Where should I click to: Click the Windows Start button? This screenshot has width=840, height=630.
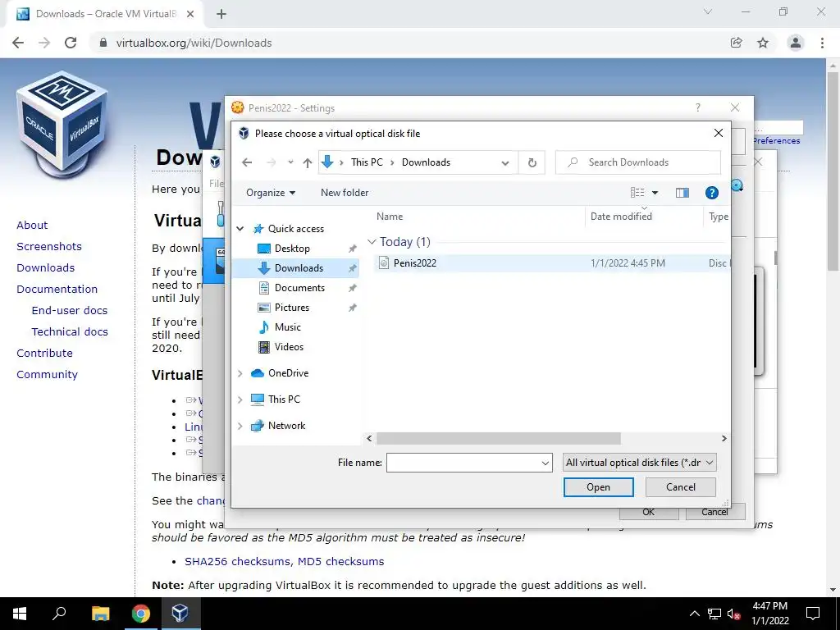click(x=20, y=614)
